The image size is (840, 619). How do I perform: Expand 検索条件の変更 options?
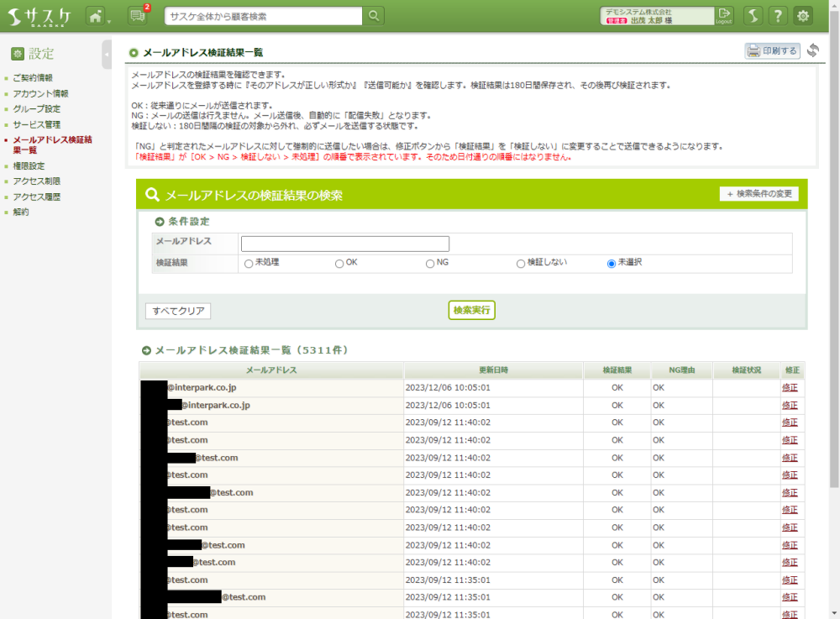759,194
